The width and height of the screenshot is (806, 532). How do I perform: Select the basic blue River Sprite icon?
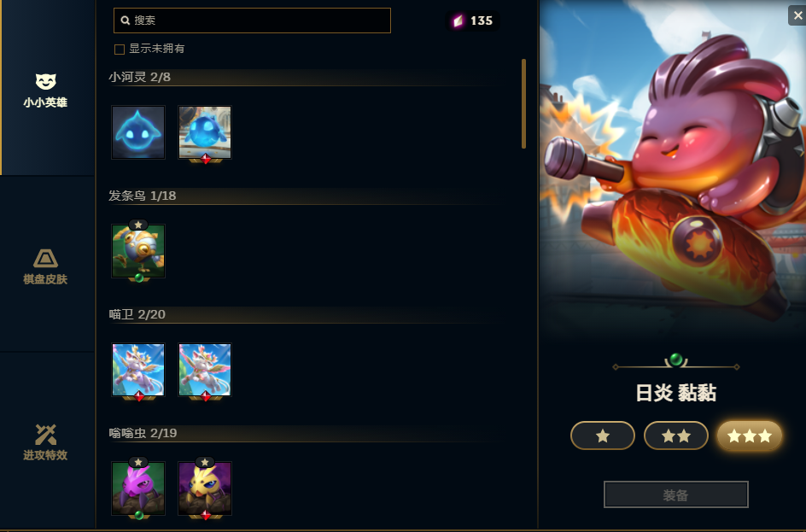pos(138,132)
